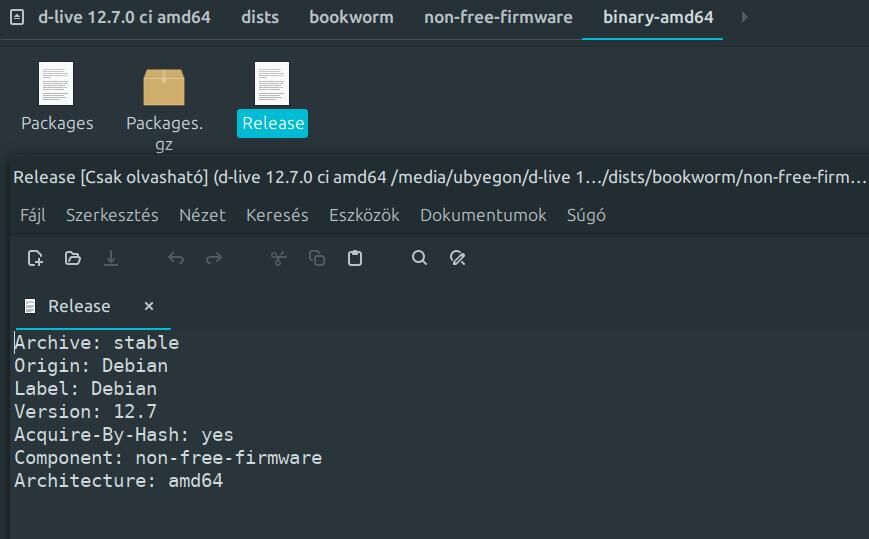Click the 'Acquire-By-Hash: yes' line
The height and width of the screenshot is (539, 869).
coord(124,435)
